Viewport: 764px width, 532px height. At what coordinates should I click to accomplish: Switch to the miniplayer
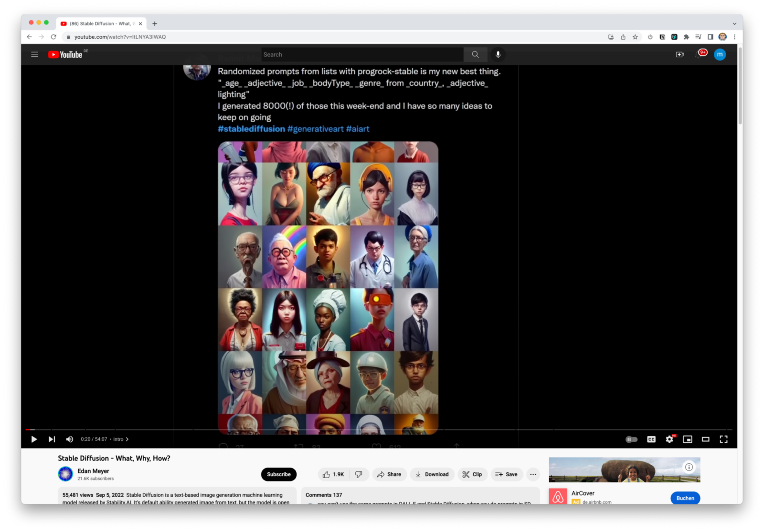(x=688, y=439)
